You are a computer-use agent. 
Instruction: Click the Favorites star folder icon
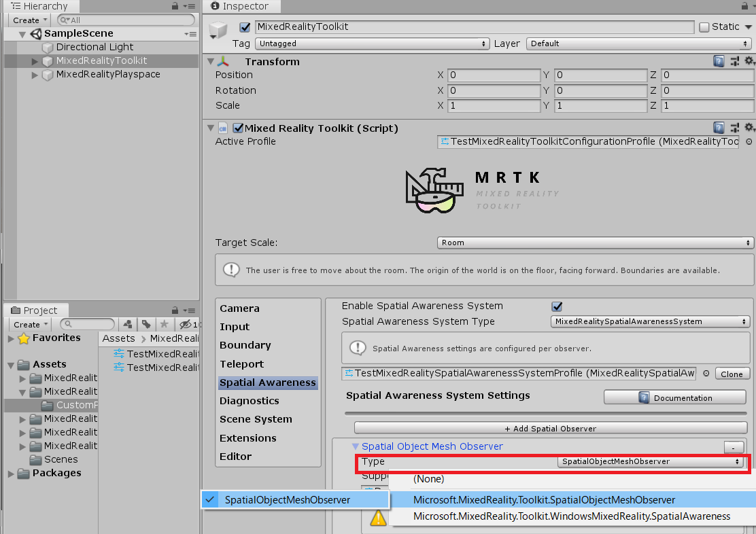tap(24, 338)
